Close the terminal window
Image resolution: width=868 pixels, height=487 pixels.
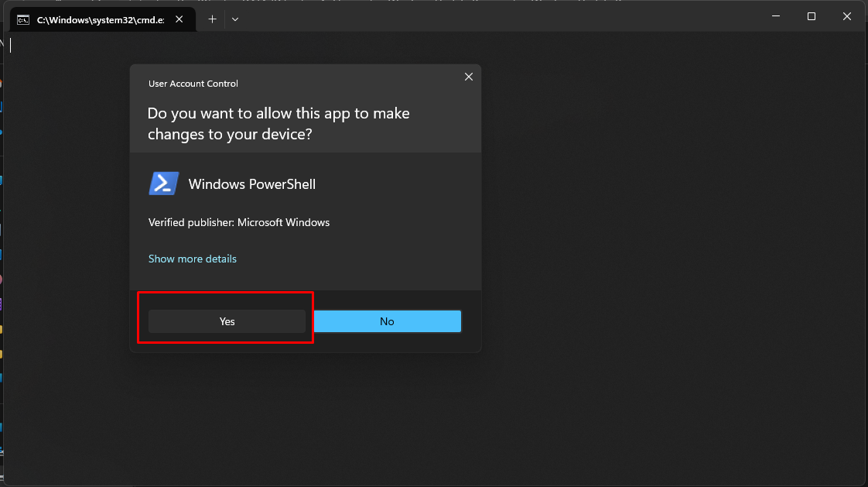click(x=847, y=16)
